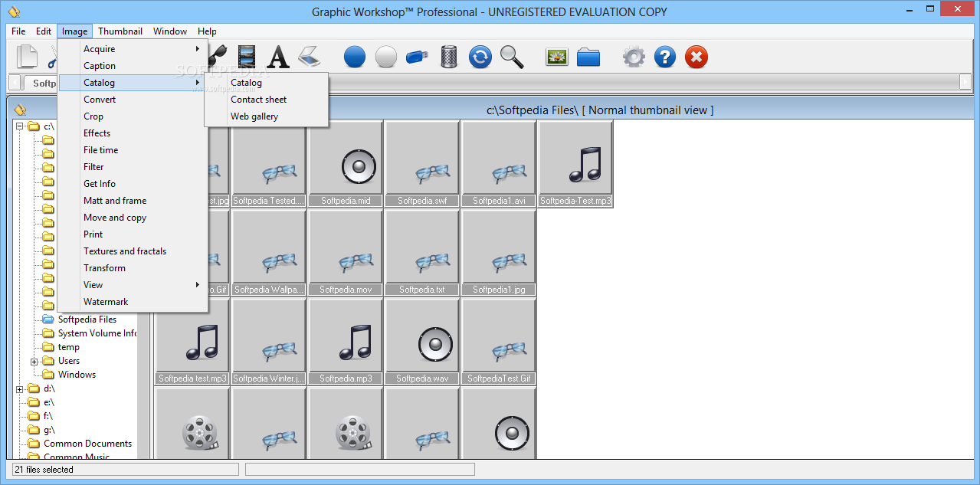Choose Move and copy menu entry
Image resolution: width=980 pixels, height=485 pixels.
(x=133, y=218)
